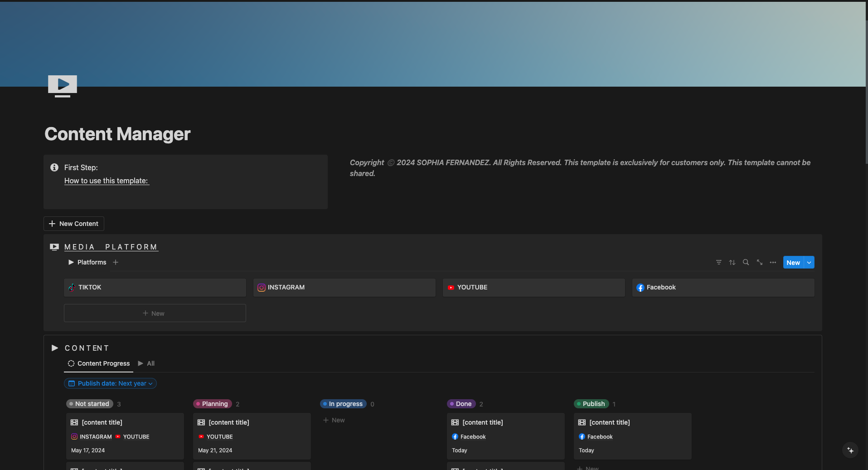Open the Filter options in Media Platform
Screen dimensions: 868x470
719,262
